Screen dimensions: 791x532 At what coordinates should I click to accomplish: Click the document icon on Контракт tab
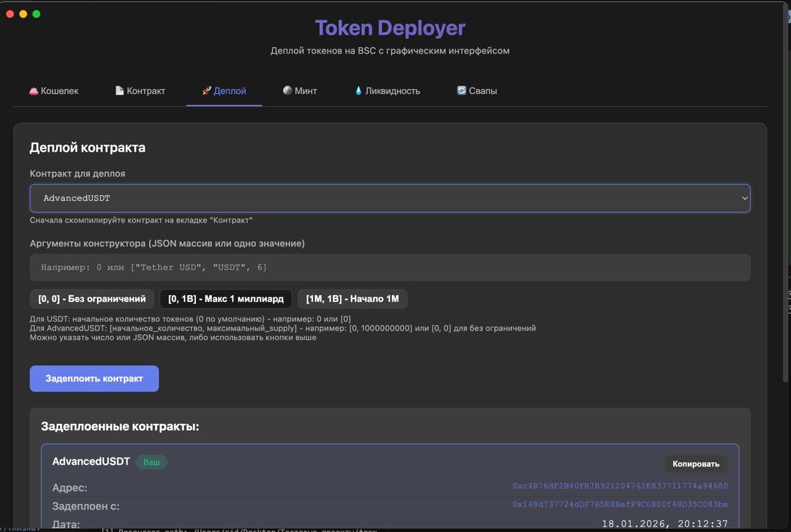[119, 91]
